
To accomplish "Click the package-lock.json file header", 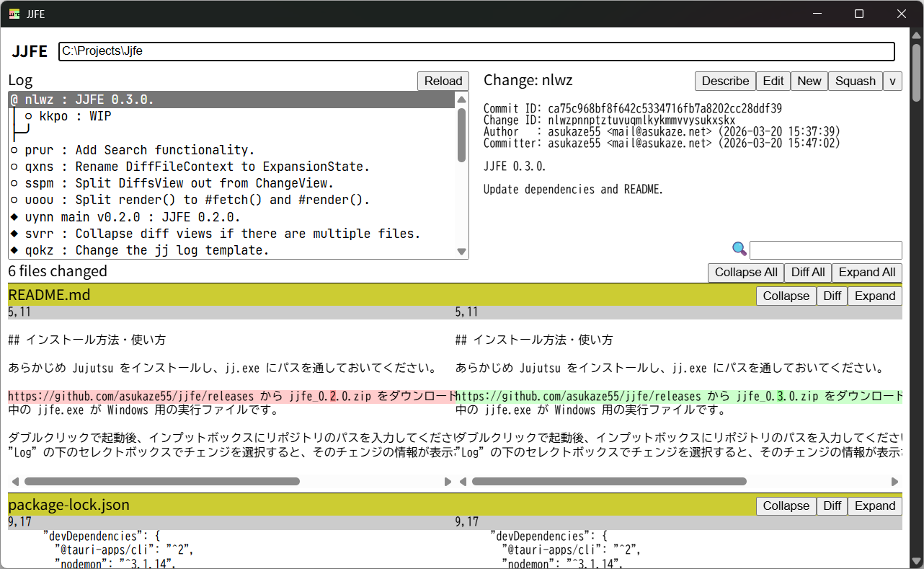I will click(x=455, y=506).
